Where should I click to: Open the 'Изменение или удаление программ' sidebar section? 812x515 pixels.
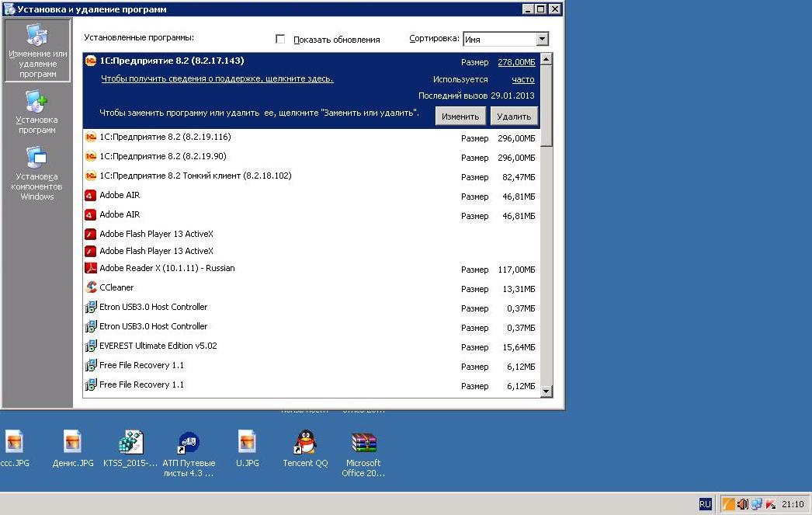click(x=37, y=50)
